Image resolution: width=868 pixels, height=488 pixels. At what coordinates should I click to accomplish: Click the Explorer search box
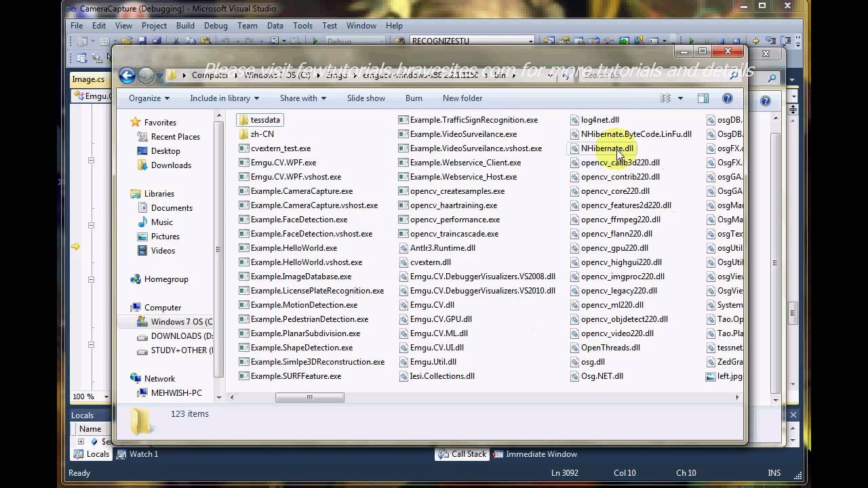(x=660, y=75)
